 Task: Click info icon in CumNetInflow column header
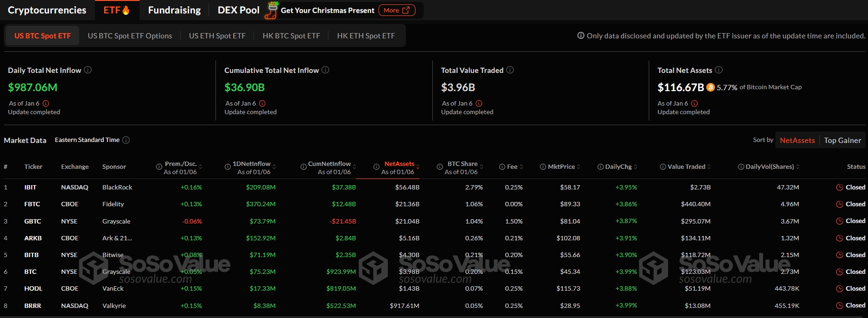point(303,167)
